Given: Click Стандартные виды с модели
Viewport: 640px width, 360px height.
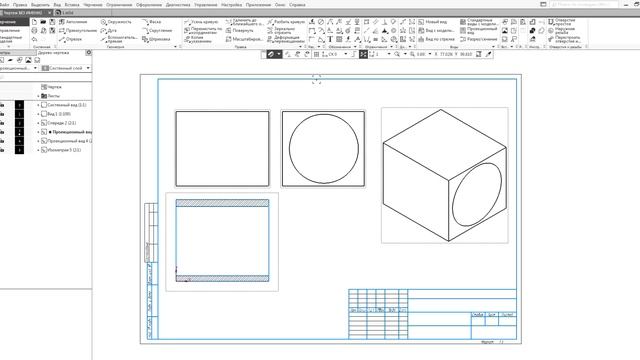Looking at the screenshot, I should click(x=478, y=22).
